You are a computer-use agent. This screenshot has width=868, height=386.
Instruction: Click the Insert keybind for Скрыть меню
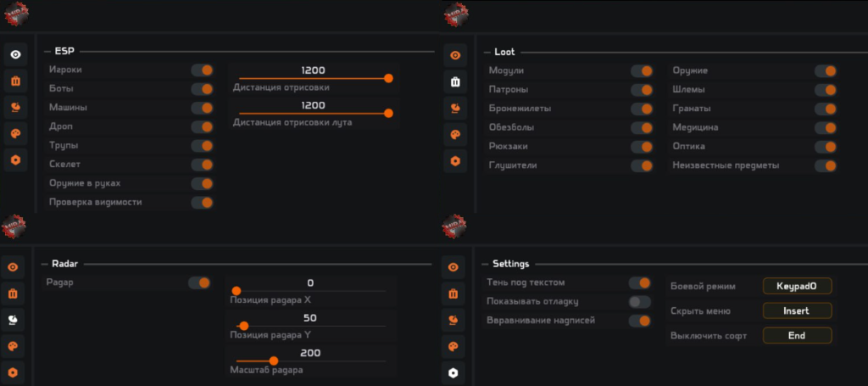[797, 311]
